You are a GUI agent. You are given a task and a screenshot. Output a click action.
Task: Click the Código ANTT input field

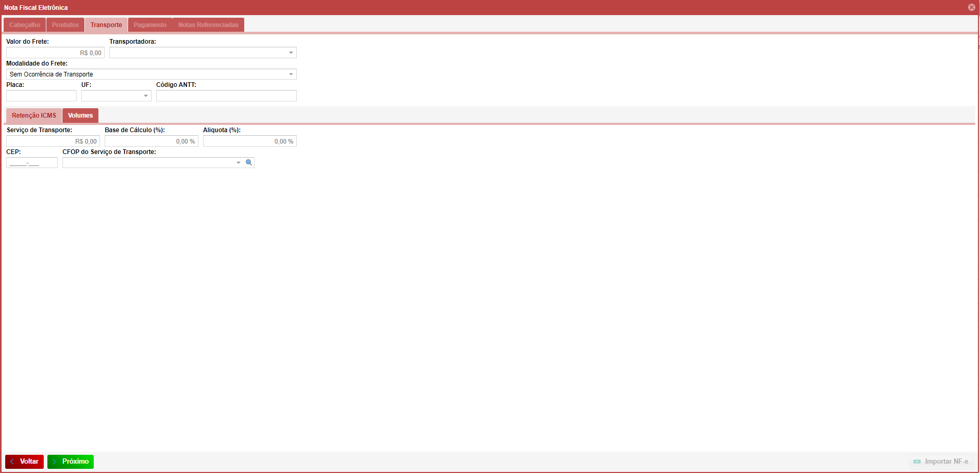point(226,96)
